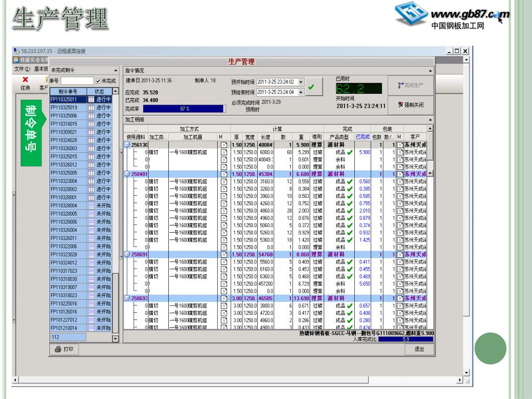Click the 状态 column header
The height and width of the screenshot is (399, 532).
(x=99, y=91)
